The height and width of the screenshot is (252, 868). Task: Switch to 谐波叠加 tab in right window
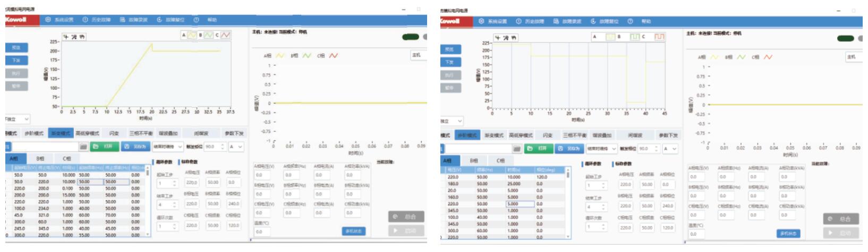[602, 136]
